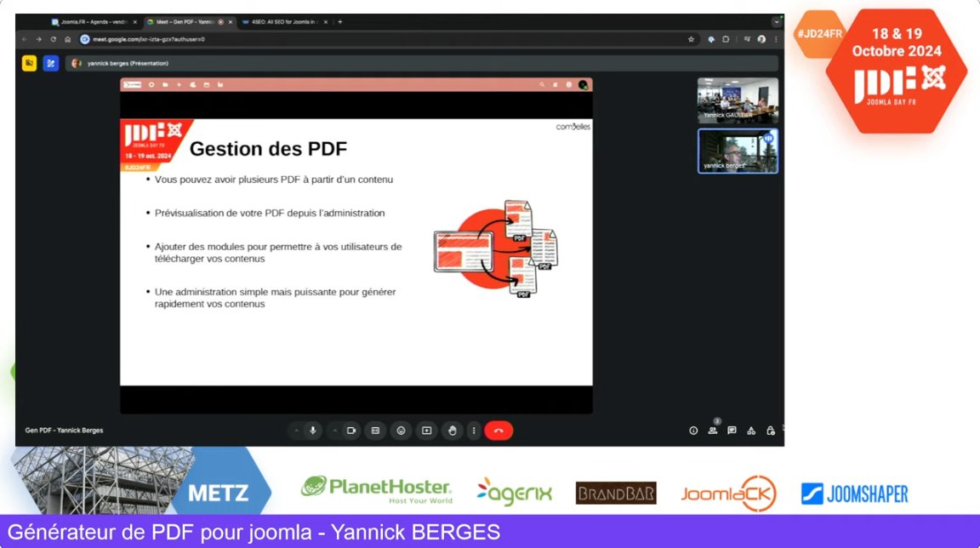Reload the Meet page

(x=53, y=39)
